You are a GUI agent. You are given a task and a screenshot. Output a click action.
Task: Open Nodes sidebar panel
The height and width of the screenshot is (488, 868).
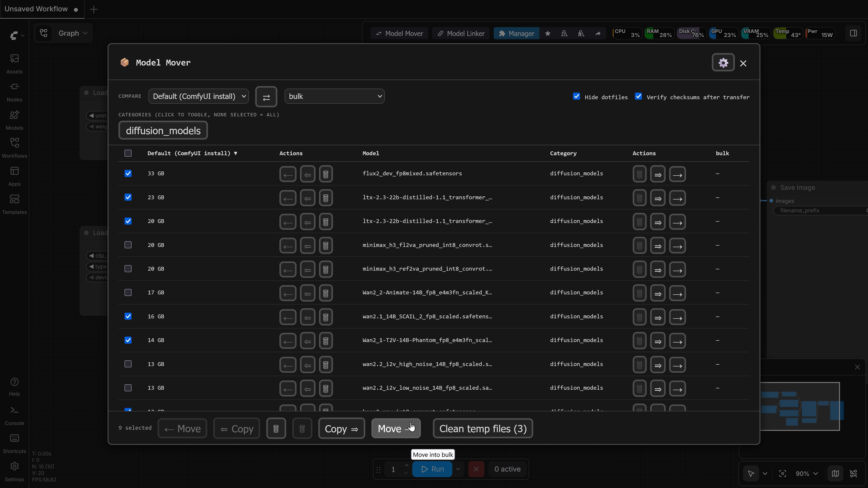tap(14, 92)
